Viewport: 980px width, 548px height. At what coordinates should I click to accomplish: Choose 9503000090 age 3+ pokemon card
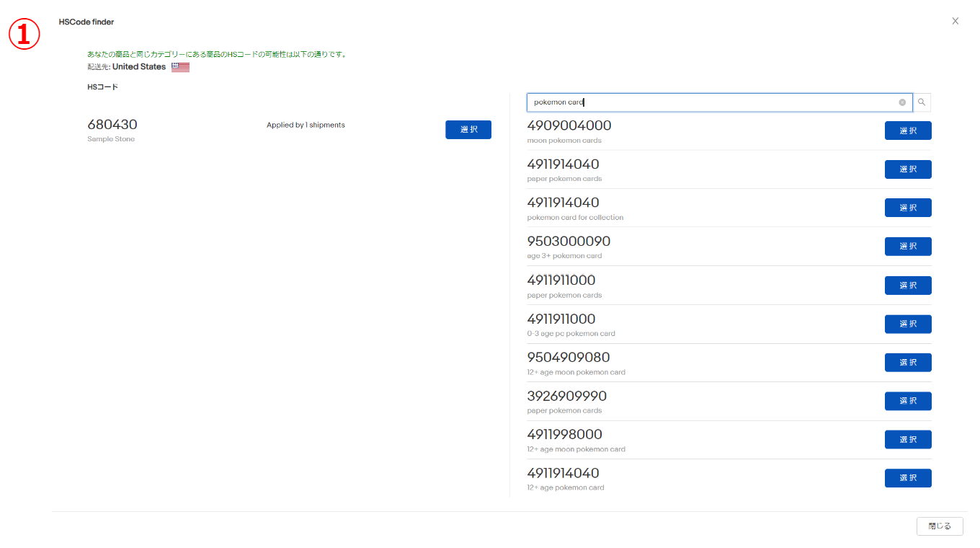(x=907, y=247)
